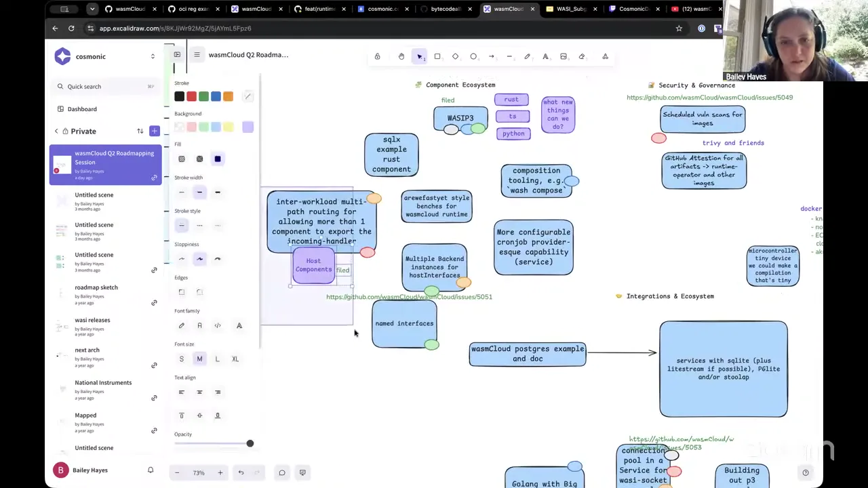Follow the wasmCloud issues/5049 link

pyautogui.click(x=709, y=98)
